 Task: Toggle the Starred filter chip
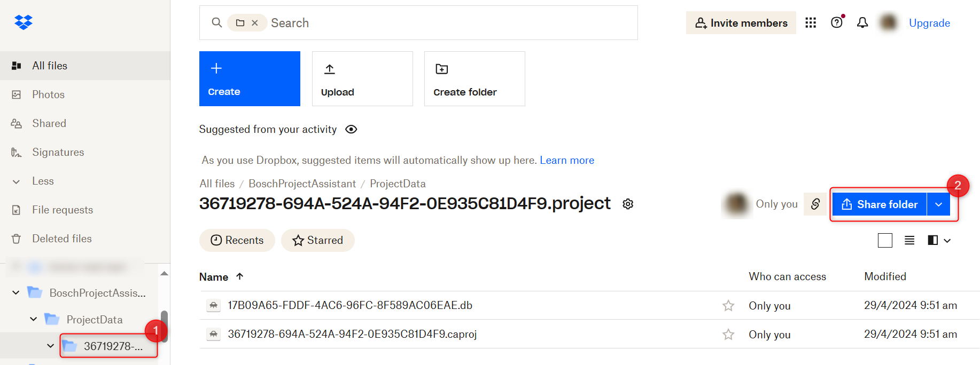[318, 241]
